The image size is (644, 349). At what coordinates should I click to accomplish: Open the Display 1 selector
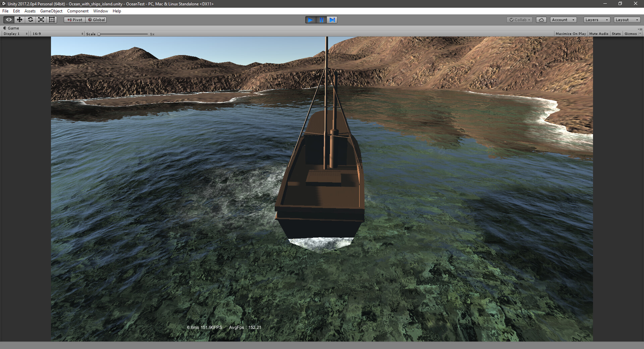pyautogui.click(x=15, y=34)
